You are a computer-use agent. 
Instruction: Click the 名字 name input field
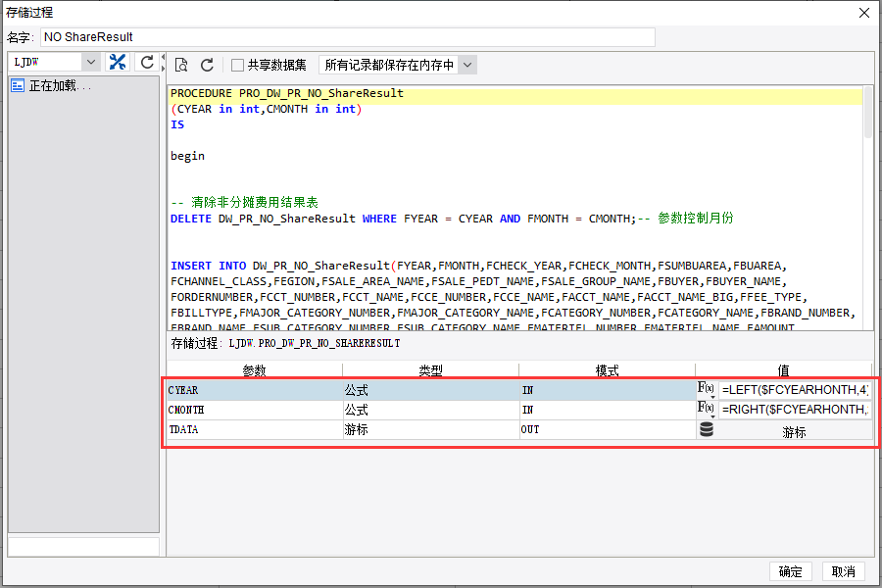[x=348, y=37]
